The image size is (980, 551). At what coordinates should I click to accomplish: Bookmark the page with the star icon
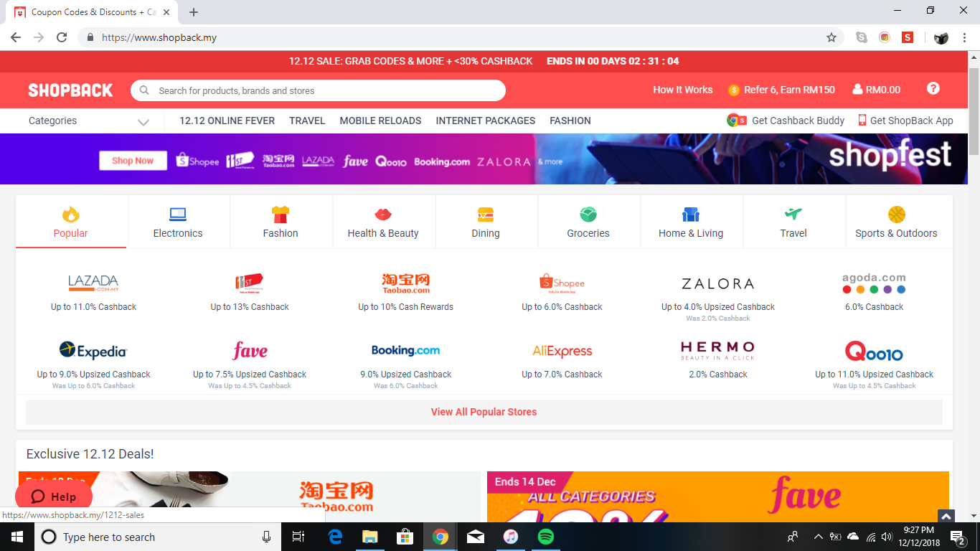click(831, 37)
